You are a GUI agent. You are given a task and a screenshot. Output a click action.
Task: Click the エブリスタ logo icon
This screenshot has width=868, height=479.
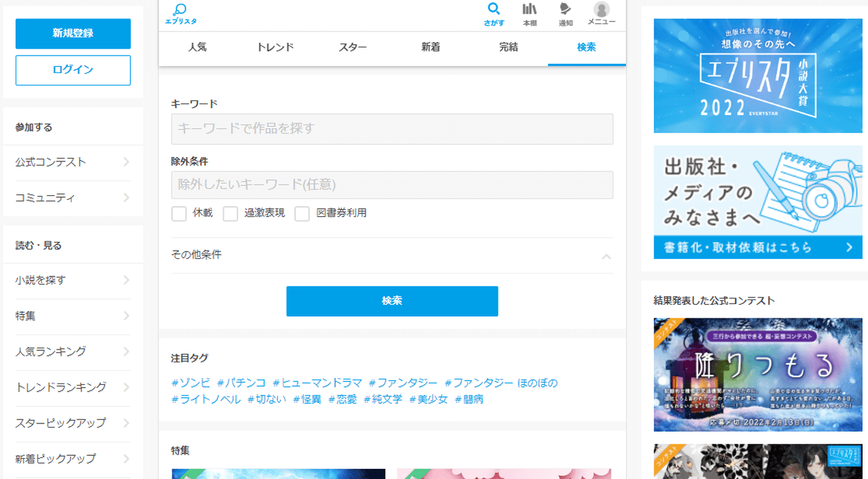pos(180,10)
